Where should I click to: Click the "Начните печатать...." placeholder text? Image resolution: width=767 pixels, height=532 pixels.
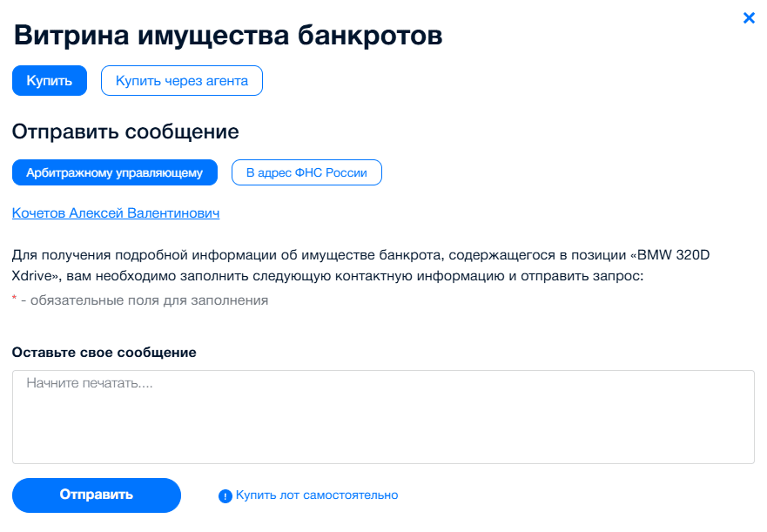point(90,383)
